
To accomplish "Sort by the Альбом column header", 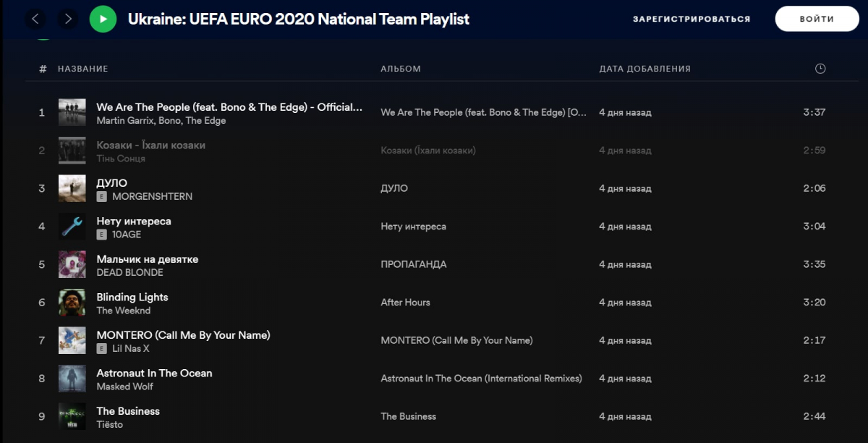I will point(400,69).
